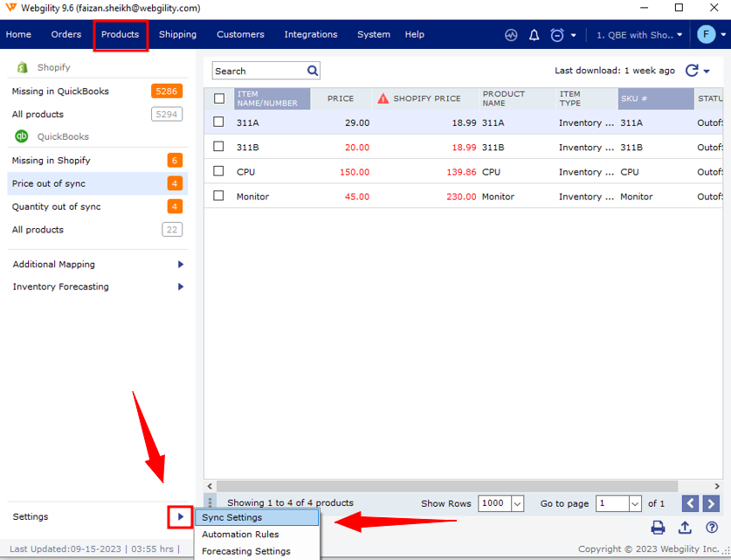This screenshot has width=731, height=560.
Task: Open the notifications bell icon
Action: tap(534, 35)
